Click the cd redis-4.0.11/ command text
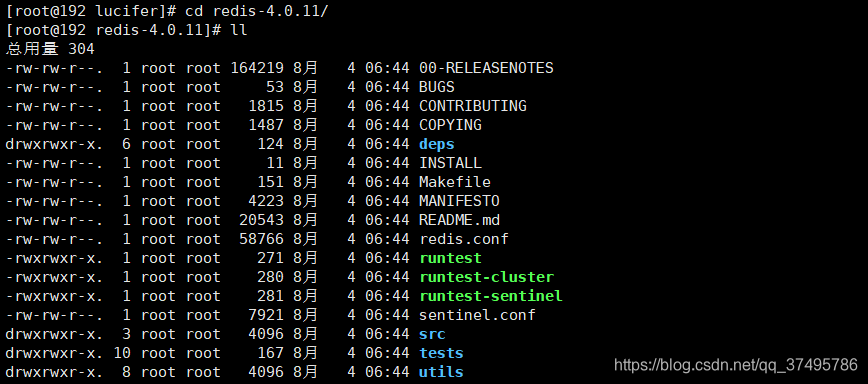Screen dimensions: 868x384 point(257,11)
